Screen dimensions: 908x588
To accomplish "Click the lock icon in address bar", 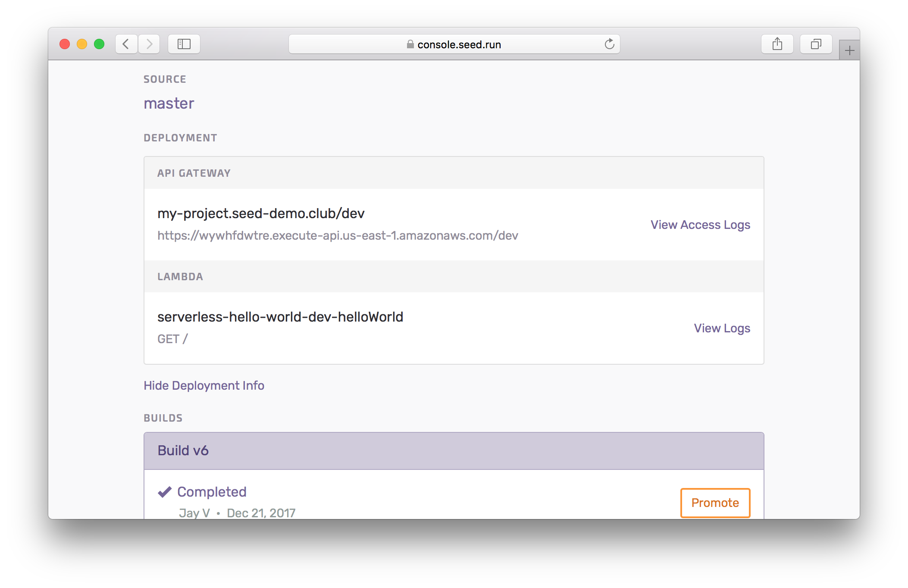I will [410, 44].
